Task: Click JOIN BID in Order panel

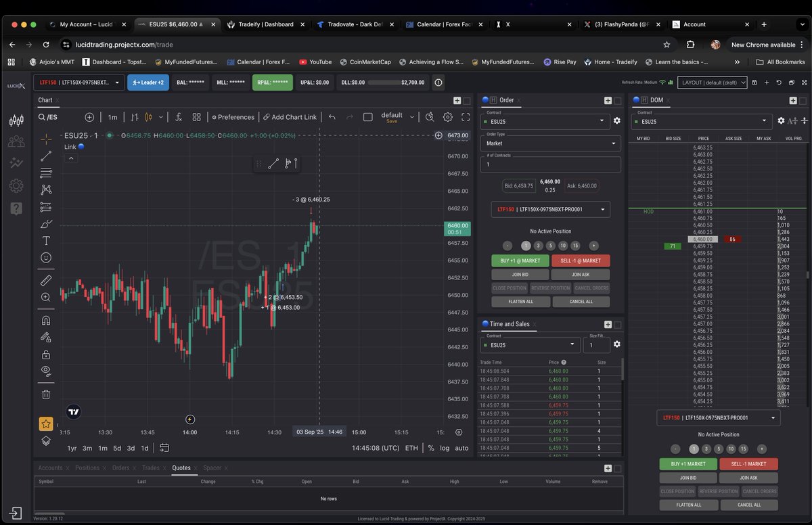Action: click(x=520, y=275)
